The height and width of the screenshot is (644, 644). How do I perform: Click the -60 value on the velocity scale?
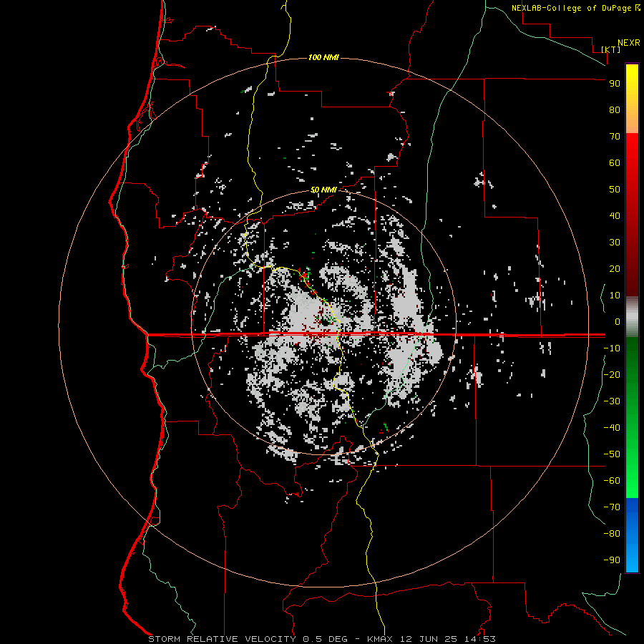tap(612, 481)
